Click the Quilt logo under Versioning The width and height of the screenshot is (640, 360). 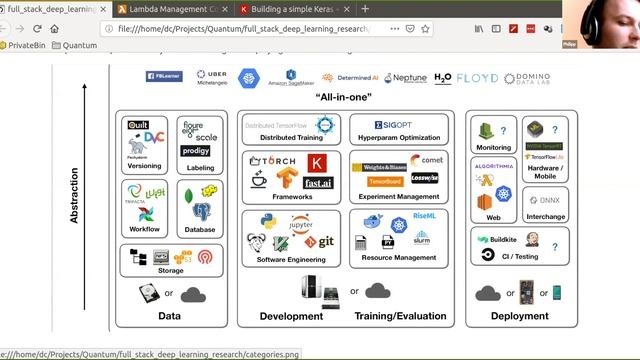(138, 125)
